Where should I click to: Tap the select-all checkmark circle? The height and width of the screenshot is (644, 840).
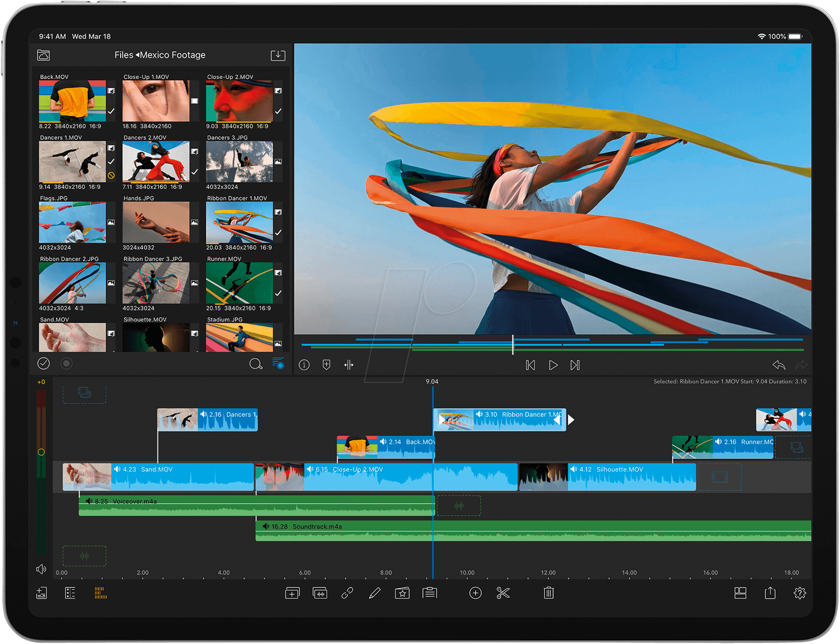click(x=43, y=363)
